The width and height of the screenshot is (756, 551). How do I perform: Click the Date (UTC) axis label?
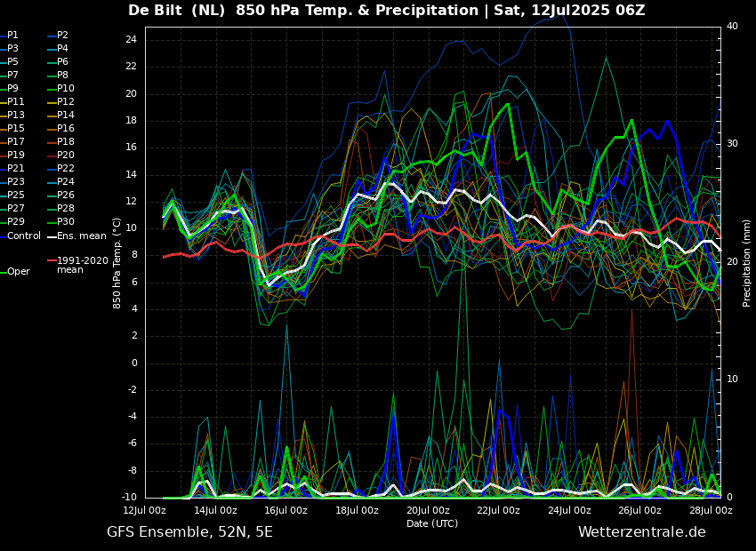pyautogui.click(x=432, y=524)
